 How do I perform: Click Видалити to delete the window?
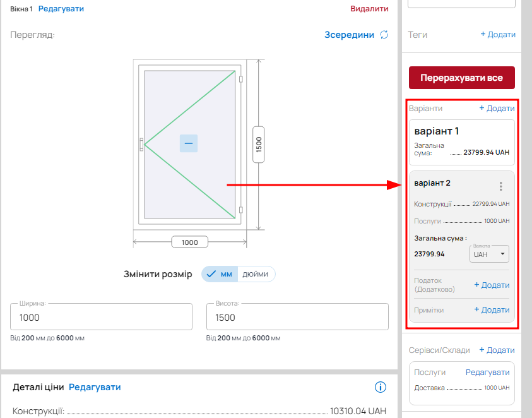(369, 9)
